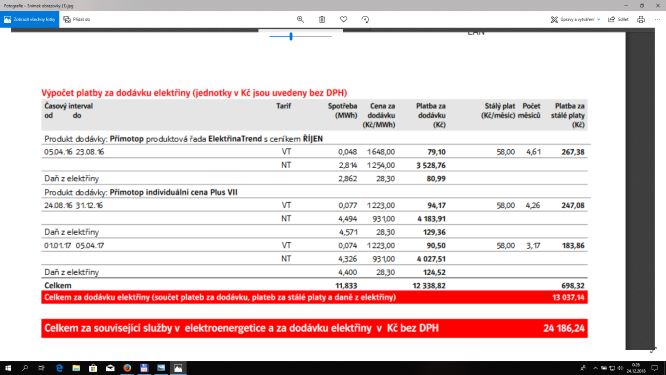Click the date 05.04.16 in the table
666x375 pixels.
point(58,152)
